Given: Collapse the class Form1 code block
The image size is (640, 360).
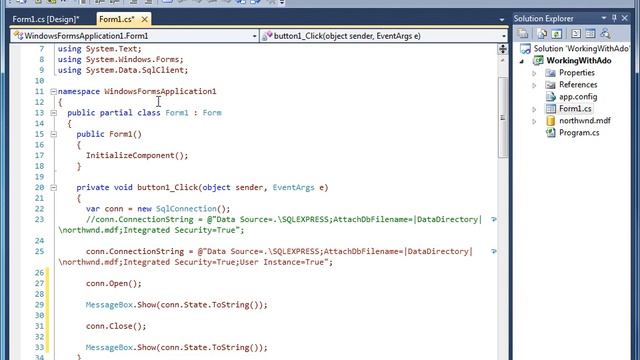Looking at the screenshot, I should click(x=53, y=113).
